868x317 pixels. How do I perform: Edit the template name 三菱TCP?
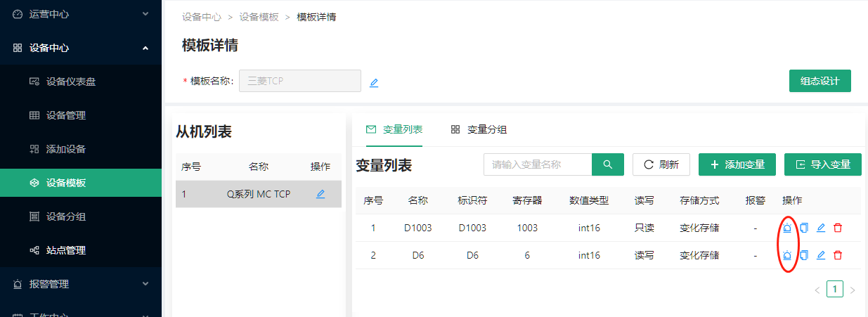pyautogui.click(x=374, y=82)
